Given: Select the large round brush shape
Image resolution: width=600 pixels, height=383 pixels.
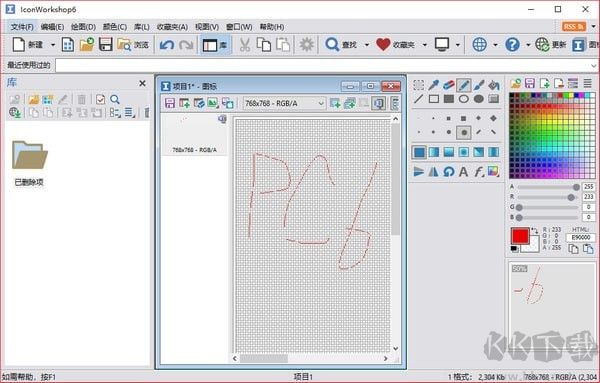Looking at the screenshot, I should tap(463, 132).
